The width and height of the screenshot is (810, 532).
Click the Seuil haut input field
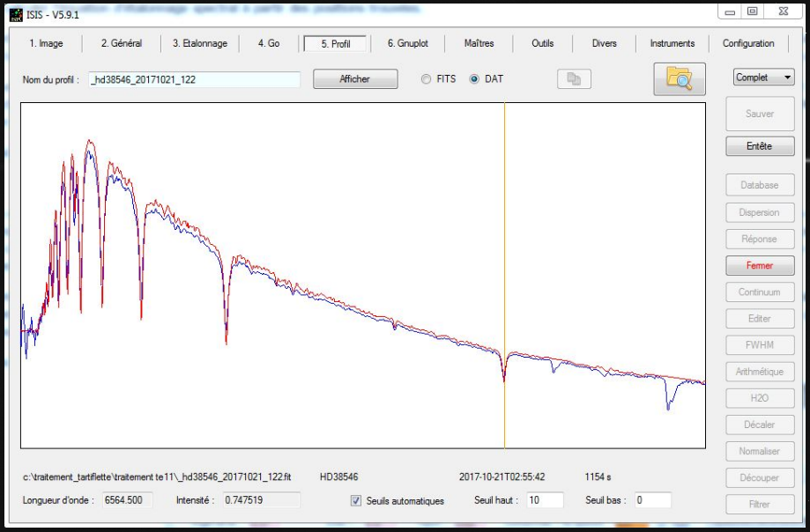(545, 500)
